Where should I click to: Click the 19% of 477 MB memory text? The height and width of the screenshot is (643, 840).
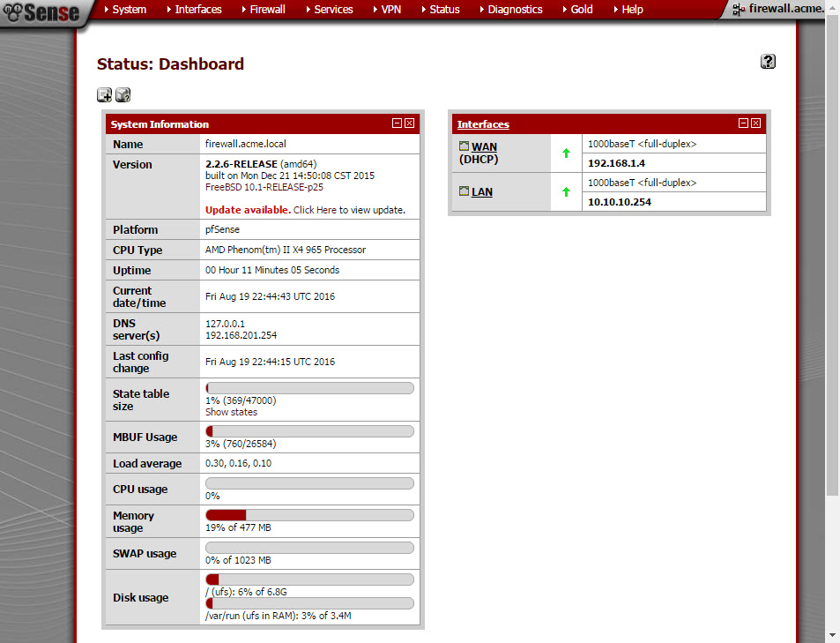[238, 527]
